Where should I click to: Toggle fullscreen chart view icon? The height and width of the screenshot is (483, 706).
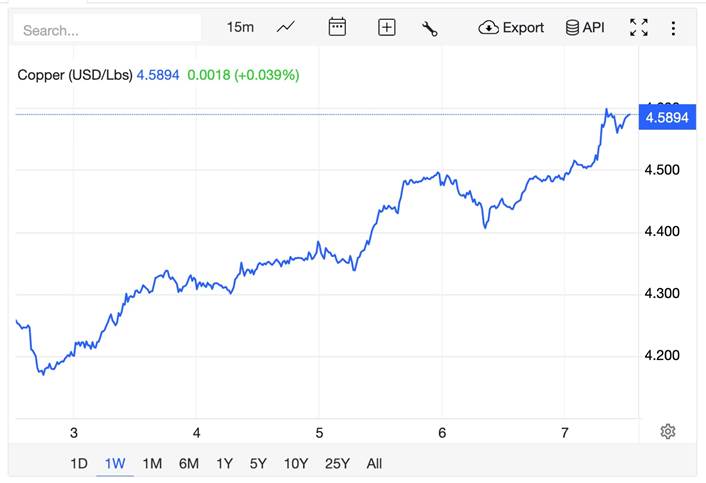click(639, 28)
